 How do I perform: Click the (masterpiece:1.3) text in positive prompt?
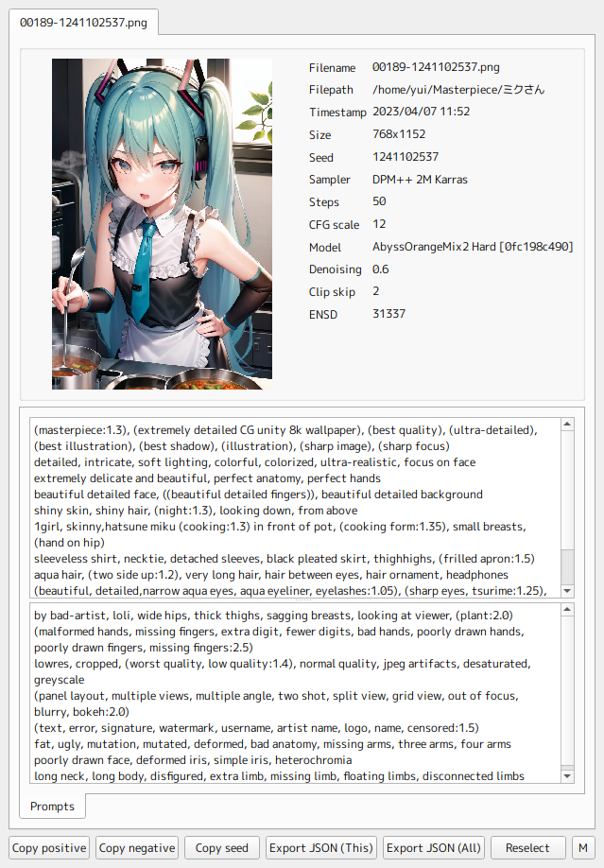click(x=81, y=430)
